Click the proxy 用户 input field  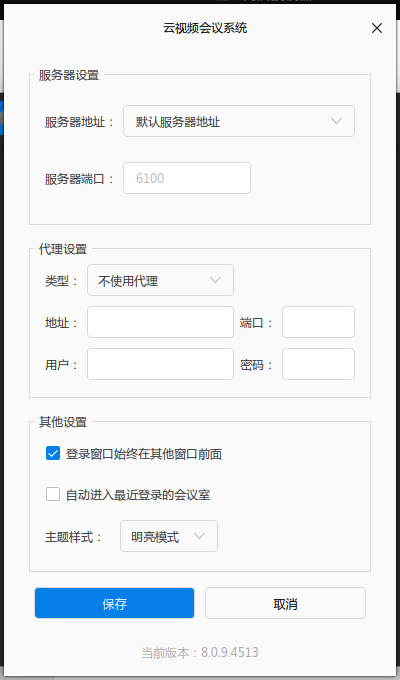coord(160,364)
